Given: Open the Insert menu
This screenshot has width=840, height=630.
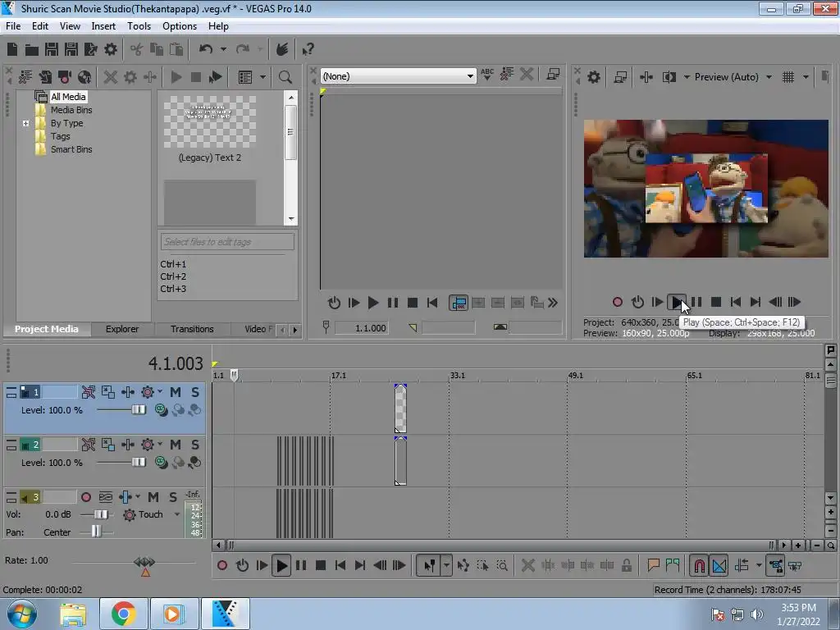Looking at the screenshot, I should pos(103,25).
